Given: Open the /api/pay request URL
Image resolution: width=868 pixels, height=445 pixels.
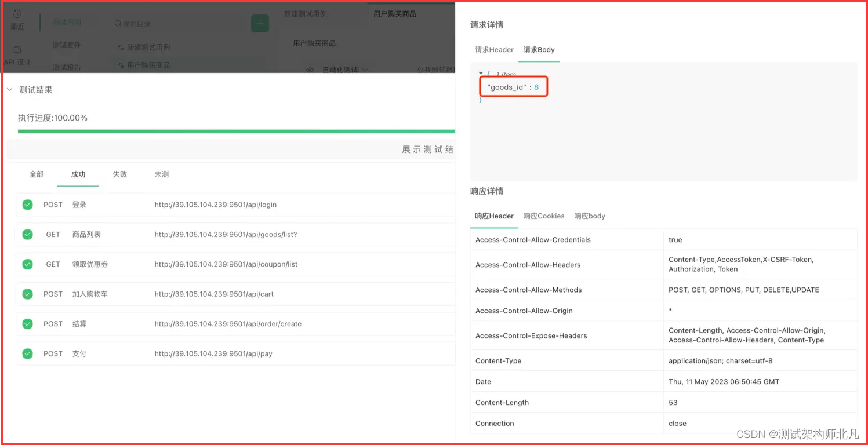Looking at the screenshot, I should point(213,353).
